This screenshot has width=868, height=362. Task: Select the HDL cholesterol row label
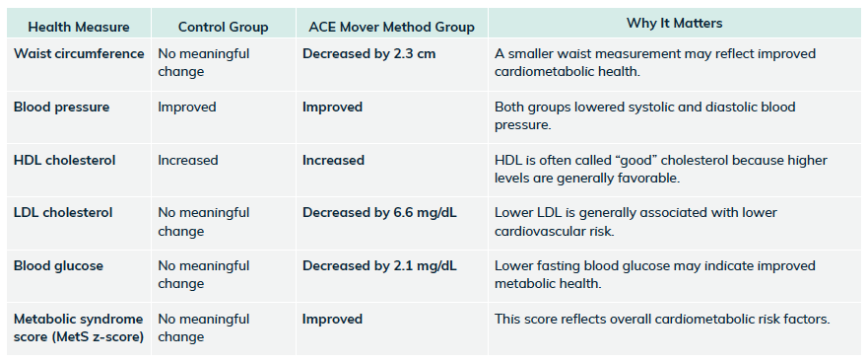coord(65,160)
